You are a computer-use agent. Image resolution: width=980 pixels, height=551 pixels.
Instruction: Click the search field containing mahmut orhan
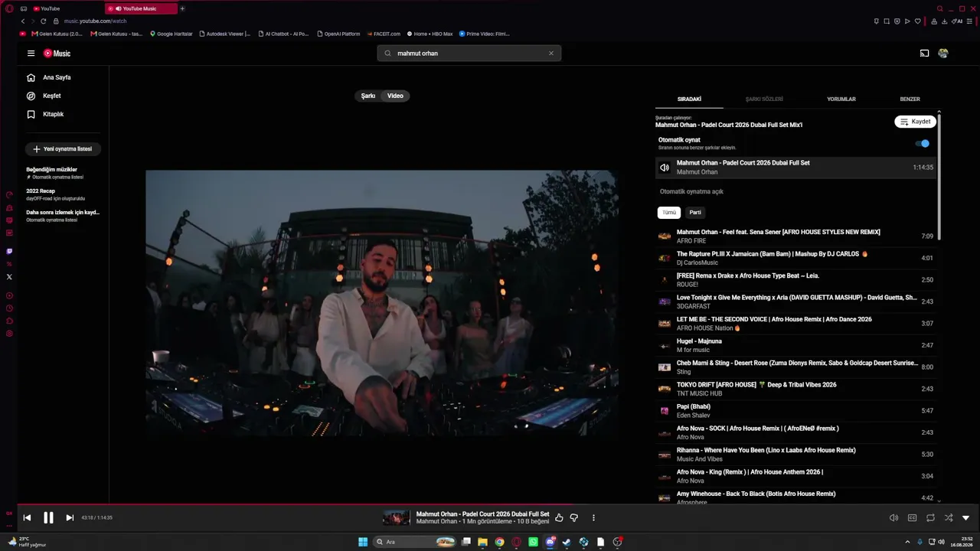click(x=469, y=54)
